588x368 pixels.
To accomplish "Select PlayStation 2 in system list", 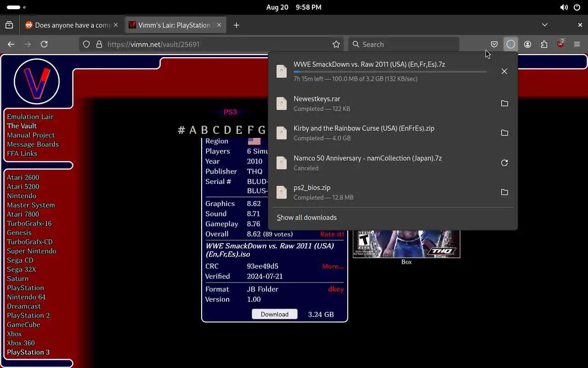I will click(x=28, y=316).
